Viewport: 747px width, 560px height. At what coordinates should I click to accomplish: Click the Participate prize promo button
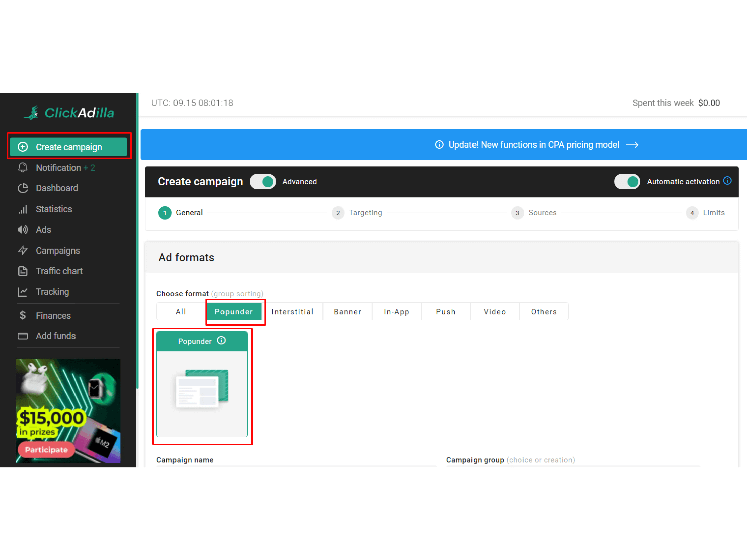[46, 450]
